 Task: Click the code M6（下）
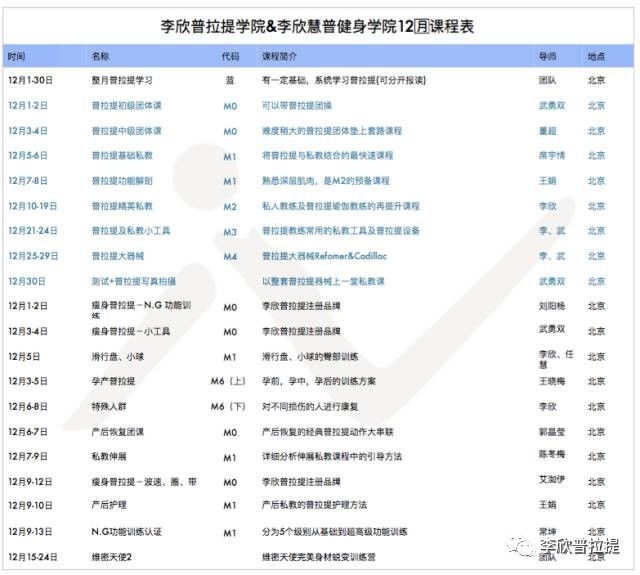pos(228,406)
